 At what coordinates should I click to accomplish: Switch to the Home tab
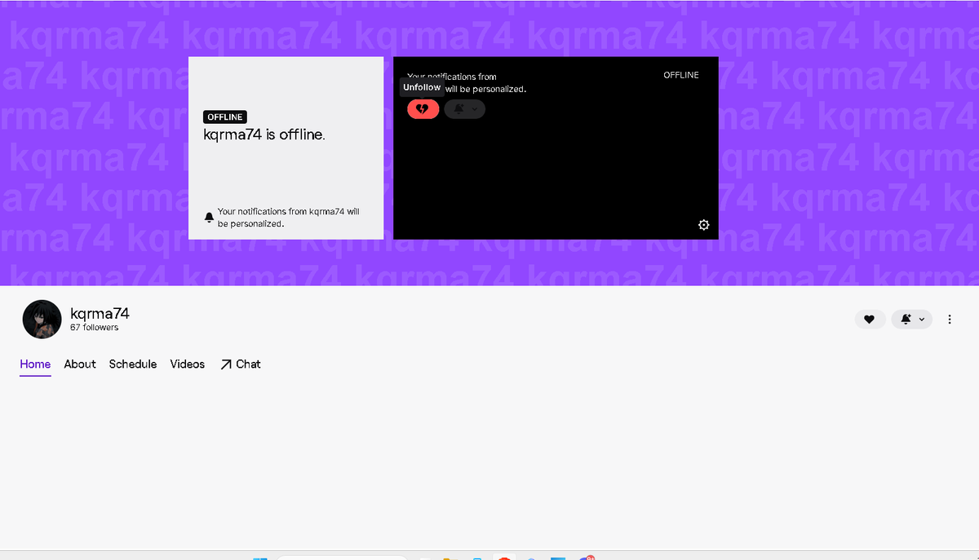pos(35,364)
